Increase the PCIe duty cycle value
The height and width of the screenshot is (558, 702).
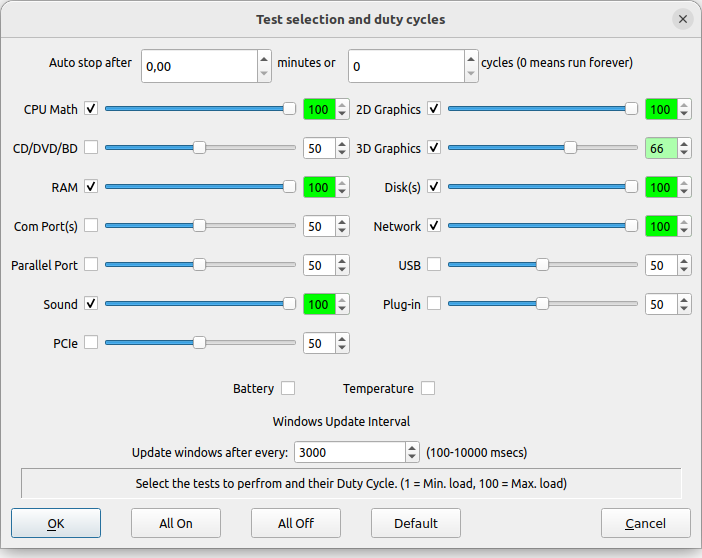[x=342, y=338]
